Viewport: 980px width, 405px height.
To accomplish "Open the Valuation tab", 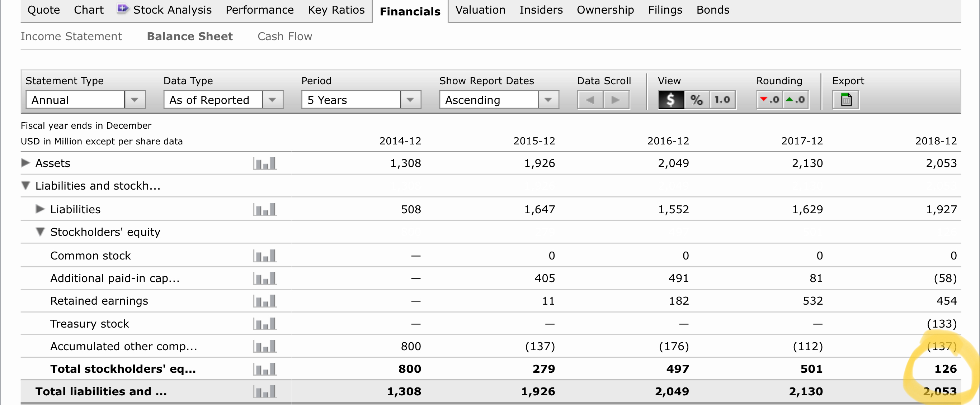I will 480,10.
